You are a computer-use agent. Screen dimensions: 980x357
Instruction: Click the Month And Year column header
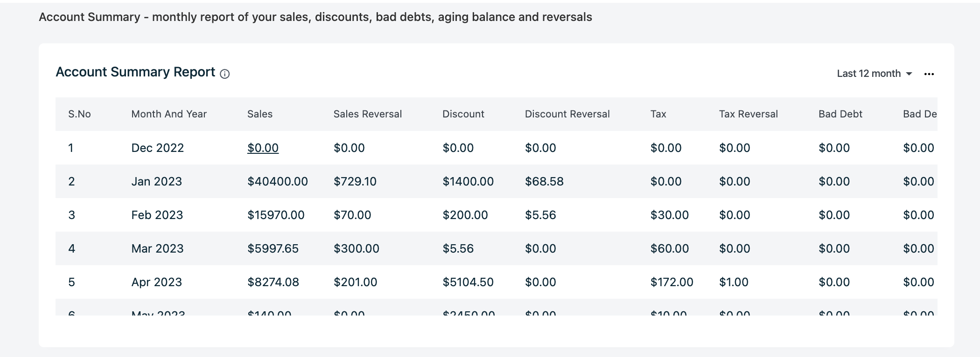169,114
